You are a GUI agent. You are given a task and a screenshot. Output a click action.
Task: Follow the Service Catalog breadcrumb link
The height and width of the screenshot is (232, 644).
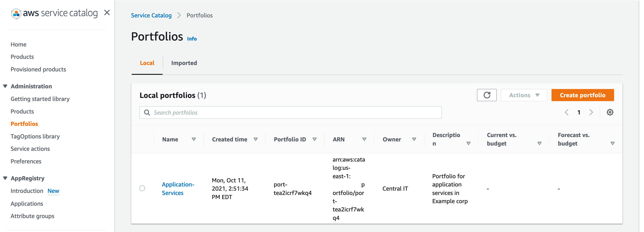[151, 15]
